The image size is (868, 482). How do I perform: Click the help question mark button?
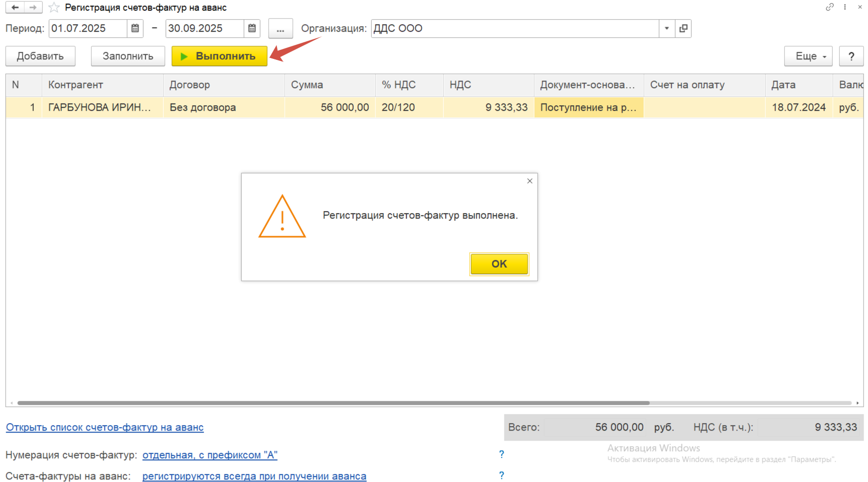[x=851, y=56]
